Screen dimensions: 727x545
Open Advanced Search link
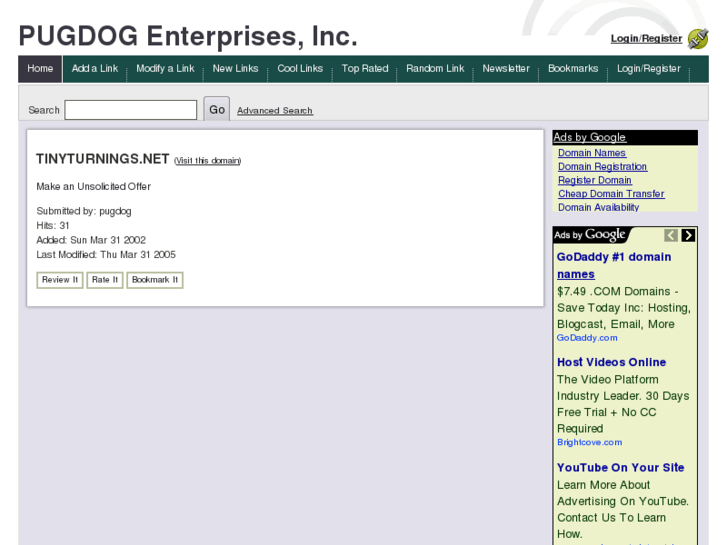[x=275, y=110]
